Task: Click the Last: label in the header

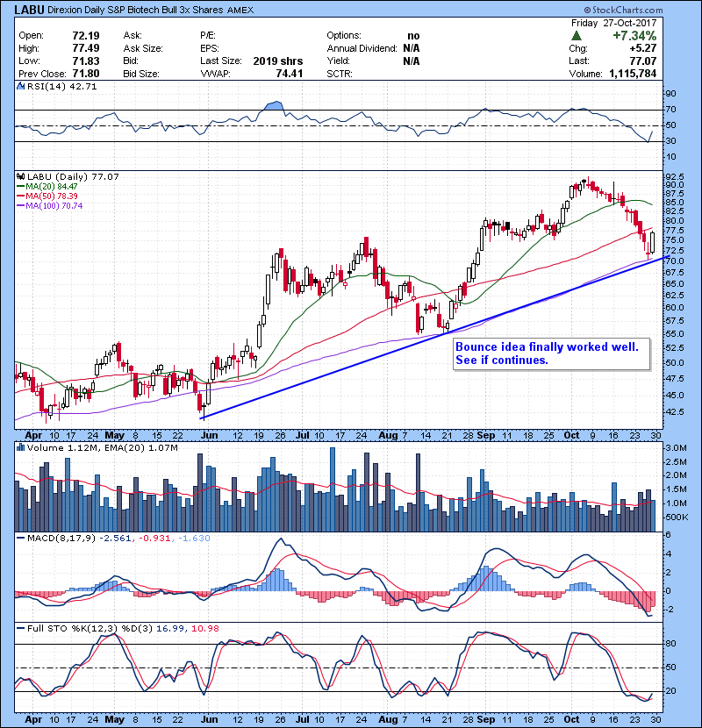Action: pyautogui.click(x=579, y=61)
